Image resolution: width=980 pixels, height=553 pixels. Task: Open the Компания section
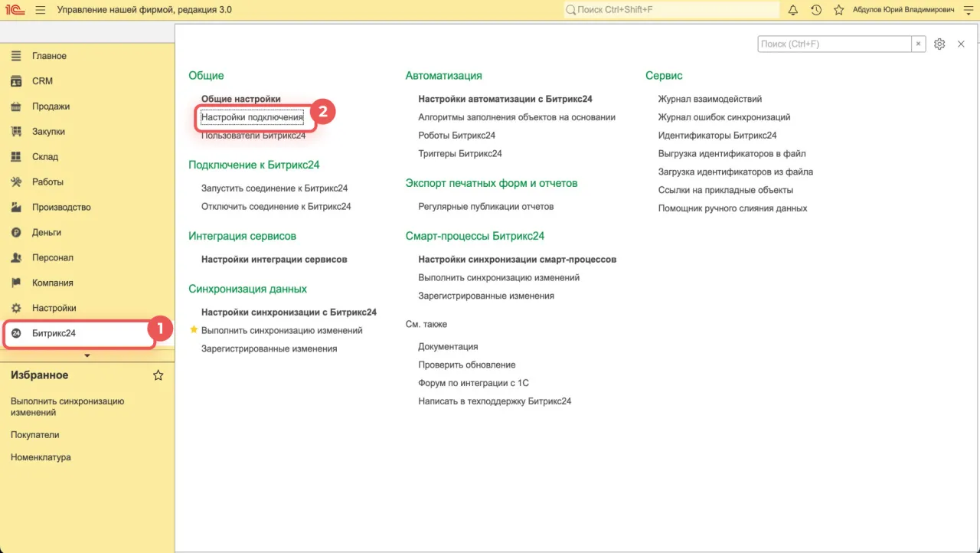point(53,283)
